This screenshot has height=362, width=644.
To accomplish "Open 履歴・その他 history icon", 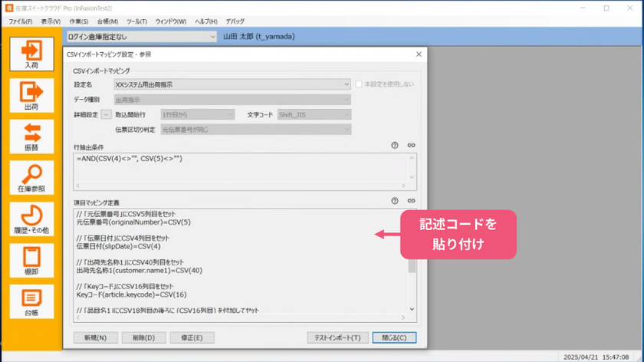I will click(31, 219).
